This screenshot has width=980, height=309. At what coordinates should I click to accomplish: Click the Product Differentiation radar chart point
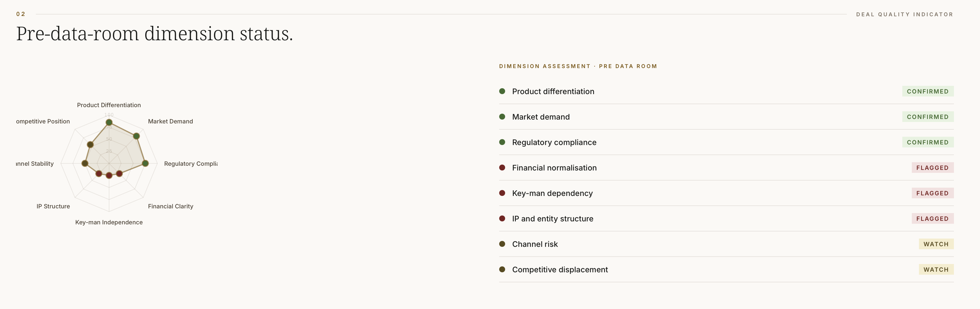tap(109, 122)
